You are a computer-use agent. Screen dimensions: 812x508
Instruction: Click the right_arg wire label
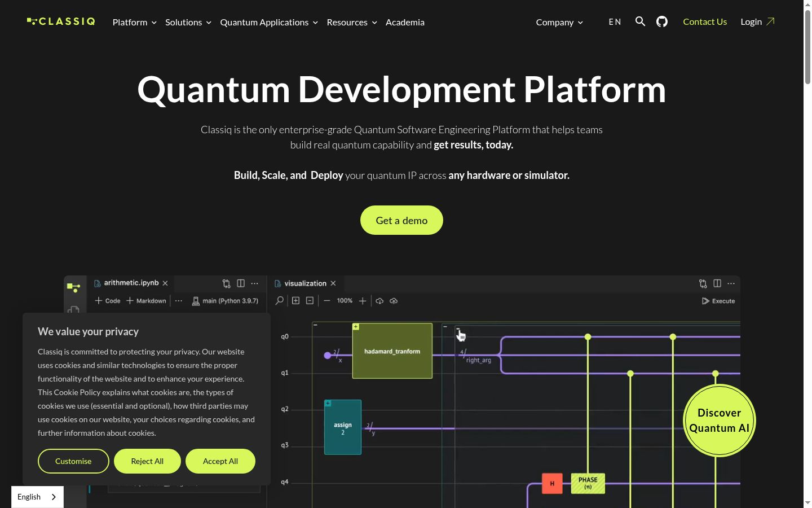(479, 360)
